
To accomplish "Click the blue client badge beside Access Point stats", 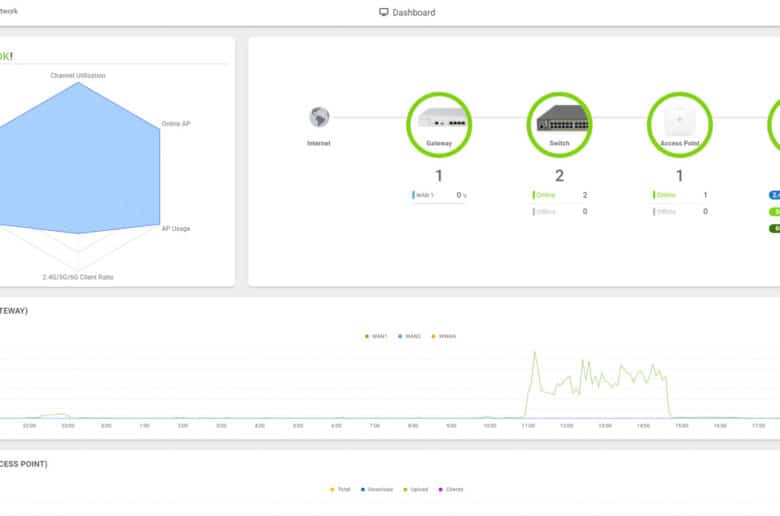I will [775, 195].
